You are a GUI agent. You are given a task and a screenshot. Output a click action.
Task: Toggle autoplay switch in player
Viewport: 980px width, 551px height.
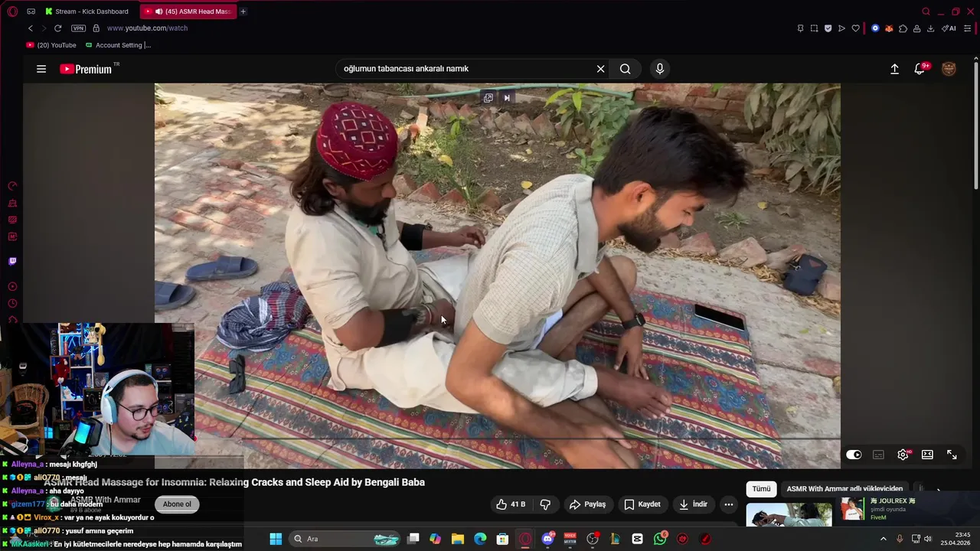click(x=854, y=455)
